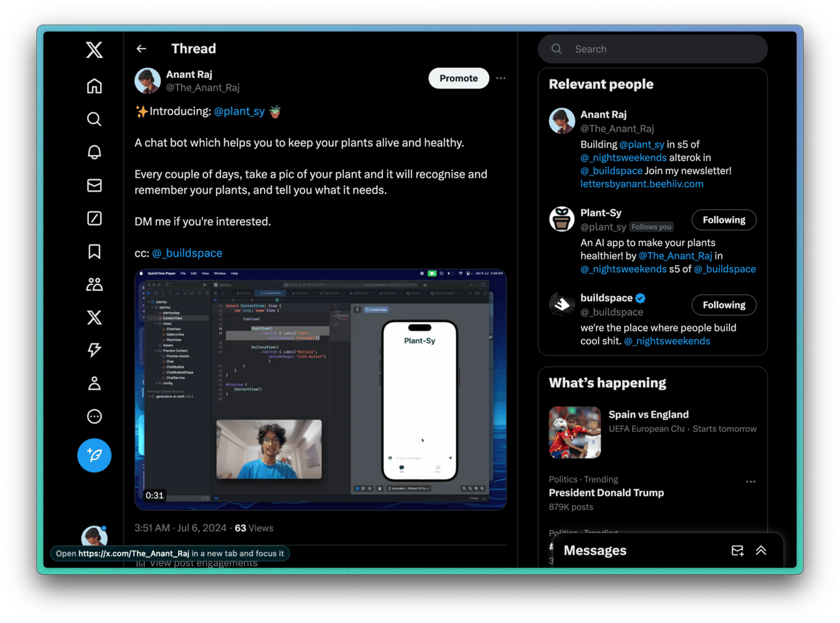
Task: Open Grok slash-square icon in sidebar
Action: click(94, 218)
